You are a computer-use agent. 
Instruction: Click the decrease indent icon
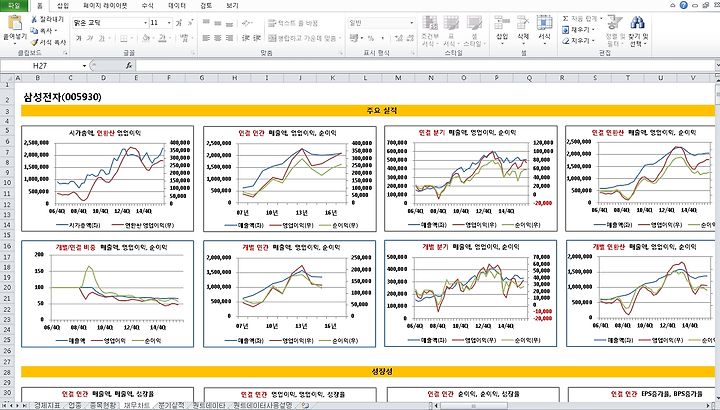coord(246,38)
